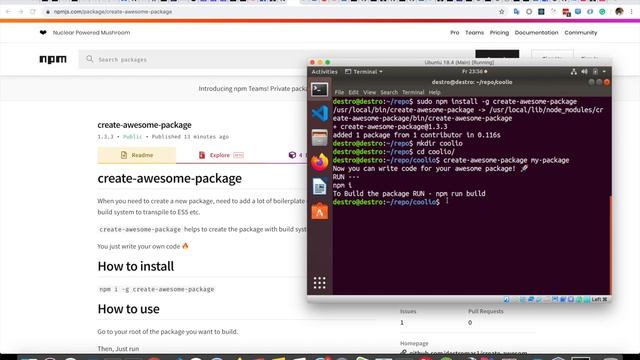Launch Visual Studio Code from Ubuntu dock

[x=320, y=113]
